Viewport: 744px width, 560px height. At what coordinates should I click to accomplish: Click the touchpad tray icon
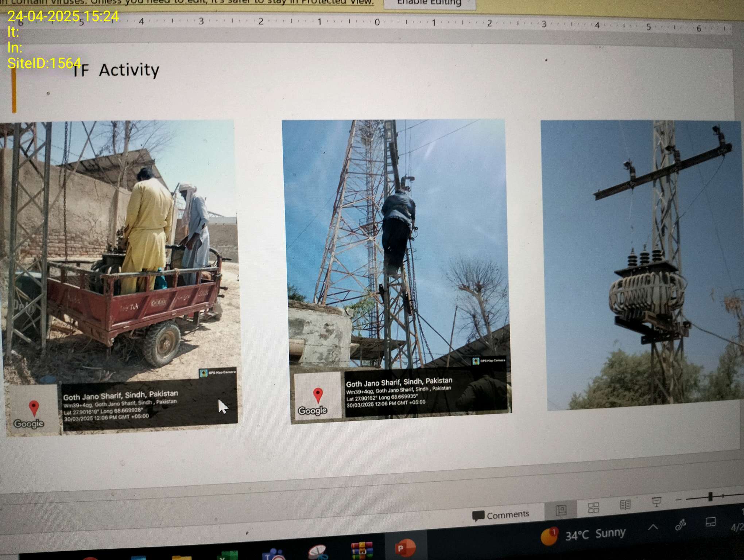tap(710, 522)
